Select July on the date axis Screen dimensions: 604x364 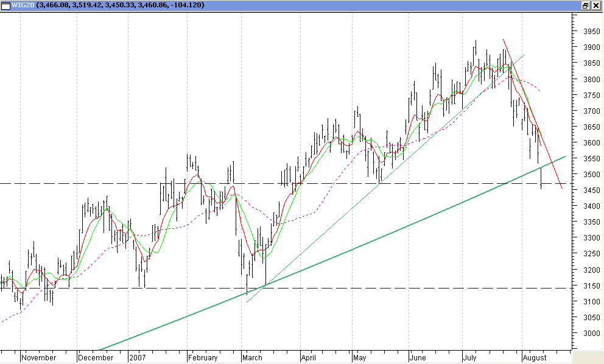[469, 357]
